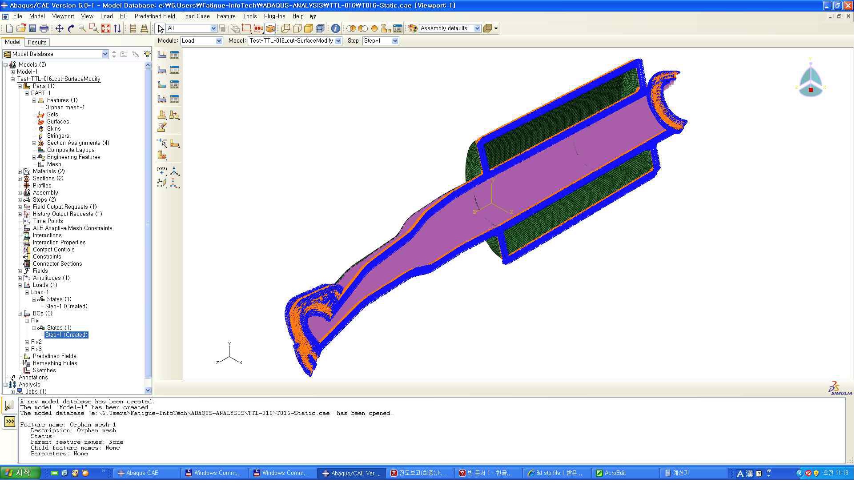This screenshot has height=494, width=868.
Task: Open the Boundary Condition Manager icon
Action: 174,70
